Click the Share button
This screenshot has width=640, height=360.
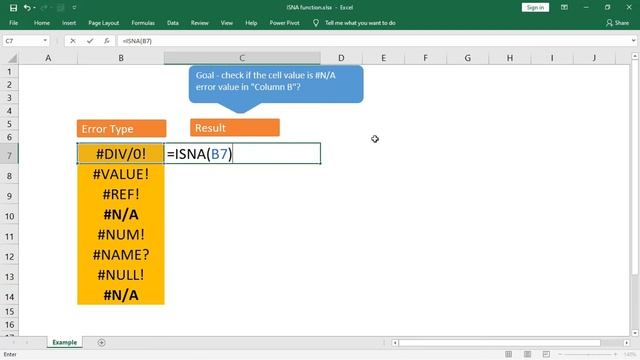point(617,23)
